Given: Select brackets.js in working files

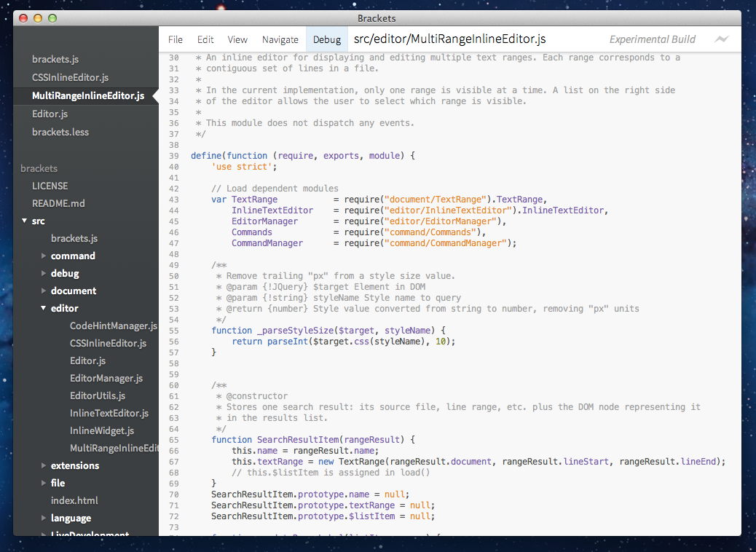Looking at the screenshot, I should click(x=55, y=59).
